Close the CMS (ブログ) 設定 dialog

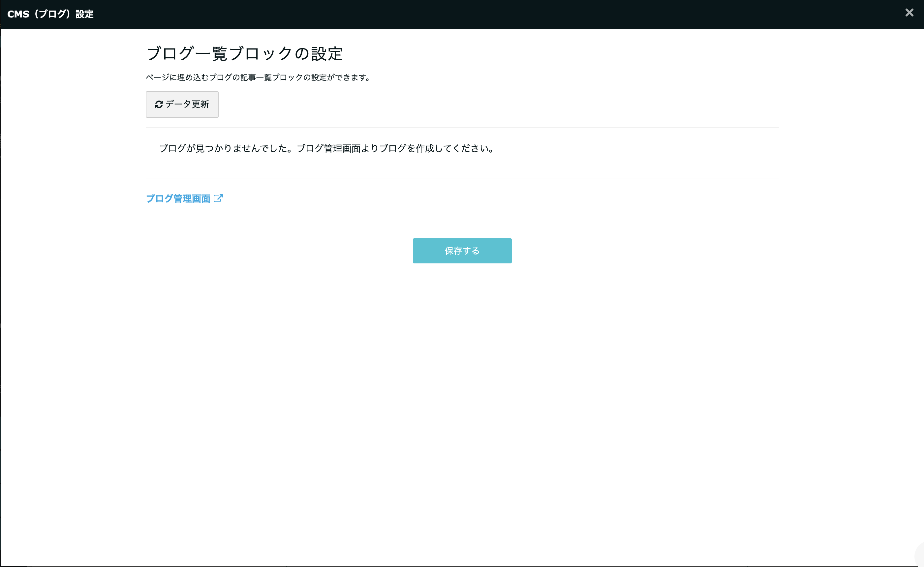tap(909, 13)
